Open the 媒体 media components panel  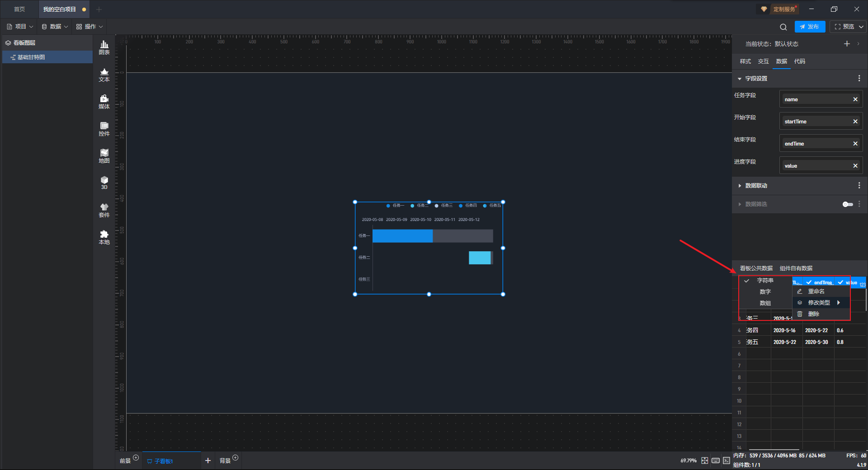[x=104, y=102]
